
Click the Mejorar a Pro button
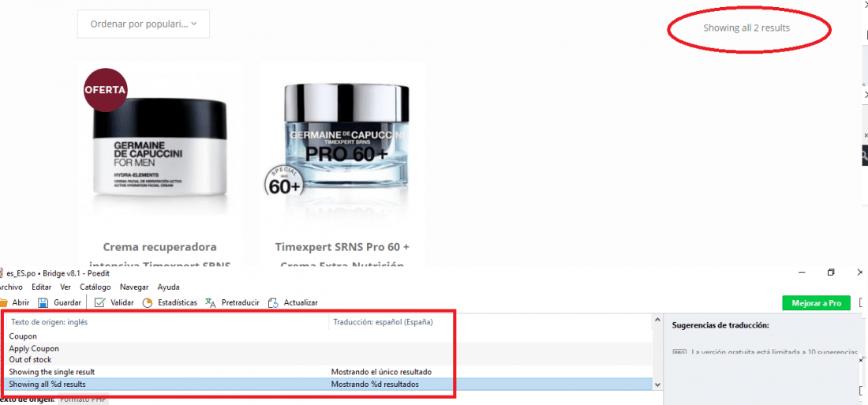tap(817, 303)
